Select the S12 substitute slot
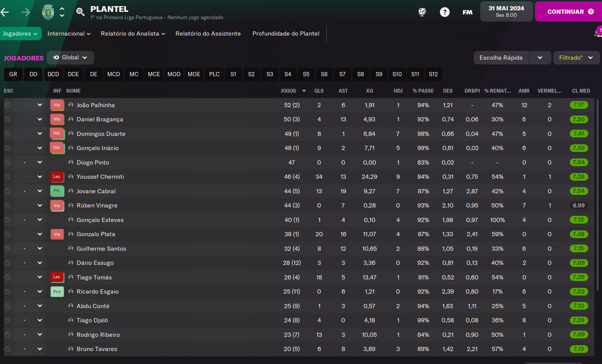This screenshot has height=364, width=602. pos(433,74)
